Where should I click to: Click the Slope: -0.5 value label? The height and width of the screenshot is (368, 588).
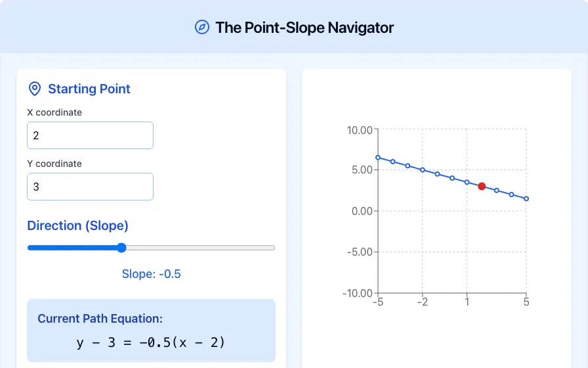click(151, 274)
